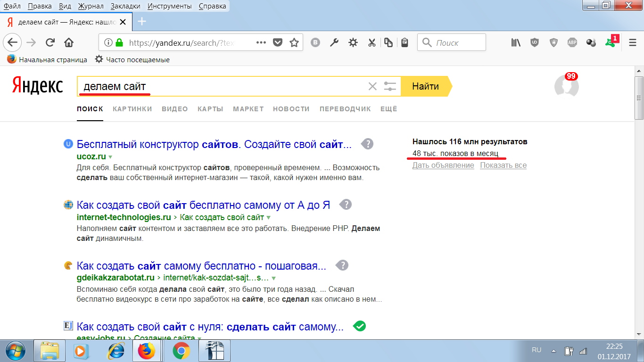
Task: Open the uBlock Origin extension
Action: tap(535, 42)
